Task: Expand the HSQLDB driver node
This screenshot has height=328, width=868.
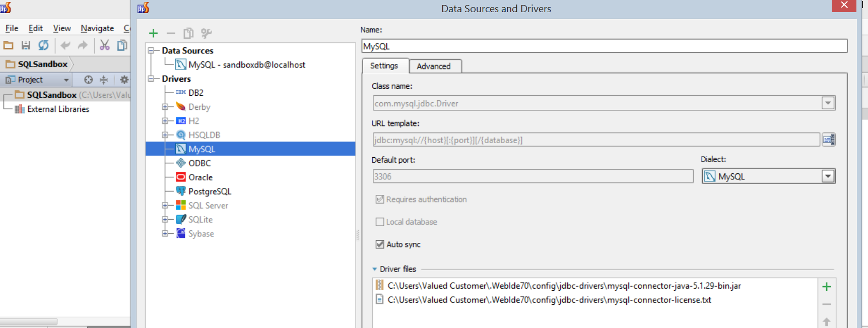Action: [165, 135]
